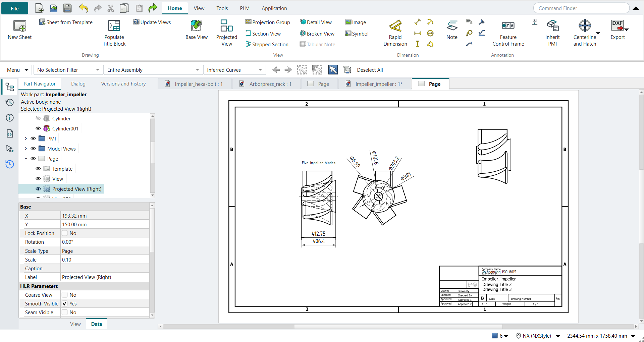Hide Cylinder001 using its eye icon
644x342 pixels.
click(38, 128)
